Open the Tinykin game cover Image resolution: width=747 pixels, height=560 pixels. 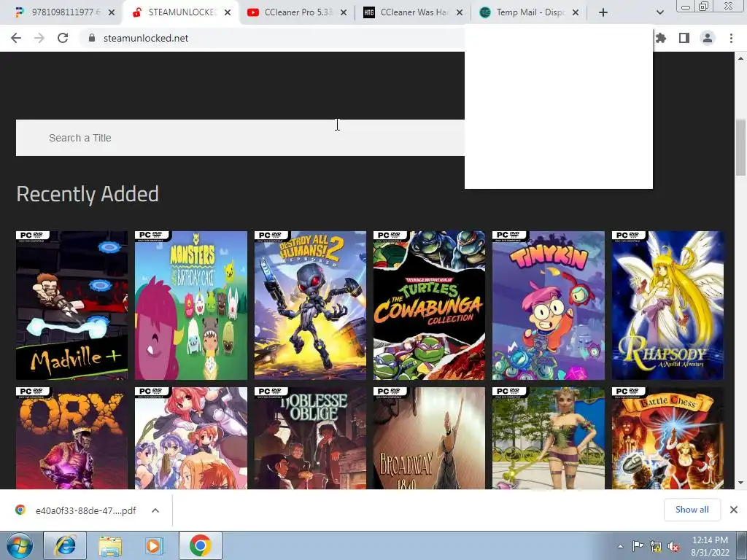point(549,306)
